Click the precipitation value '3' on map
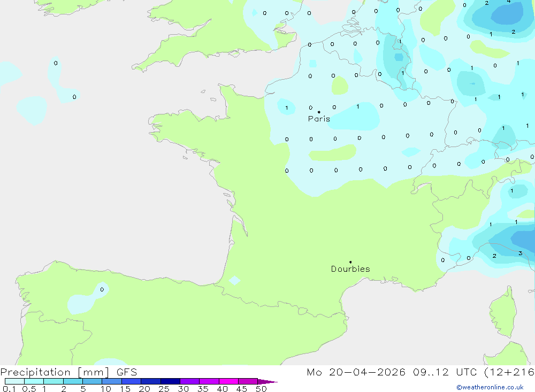The height and width of the screenshot is (392, 535). [521, 253]
